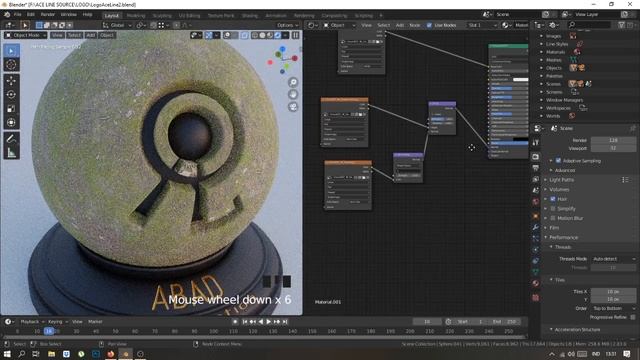Open the Keying menu in timeline
Viewport: 640px width, 360px height.
[58, 322]
